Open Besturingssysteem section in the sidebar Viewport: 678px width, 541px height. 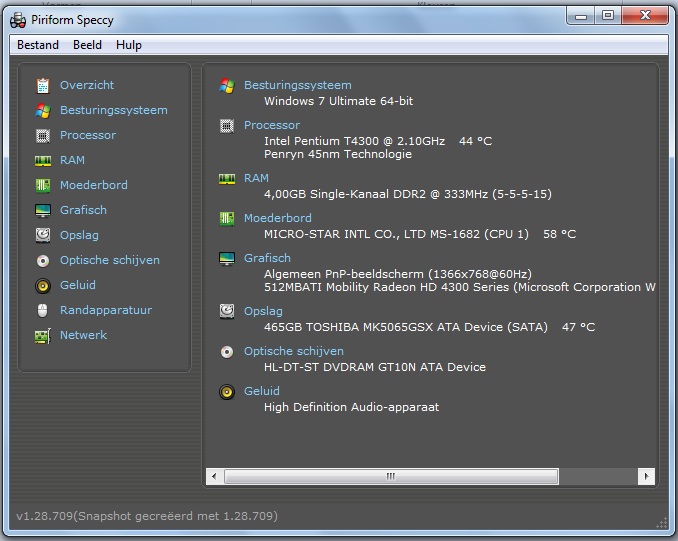pos(113,110)
